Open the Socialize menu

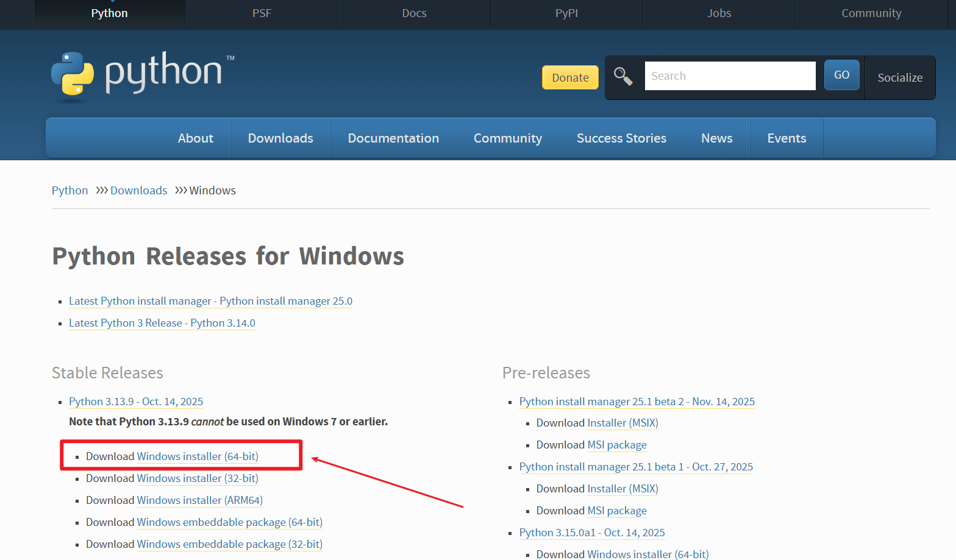pyautogui.click(x=900, y=77)
